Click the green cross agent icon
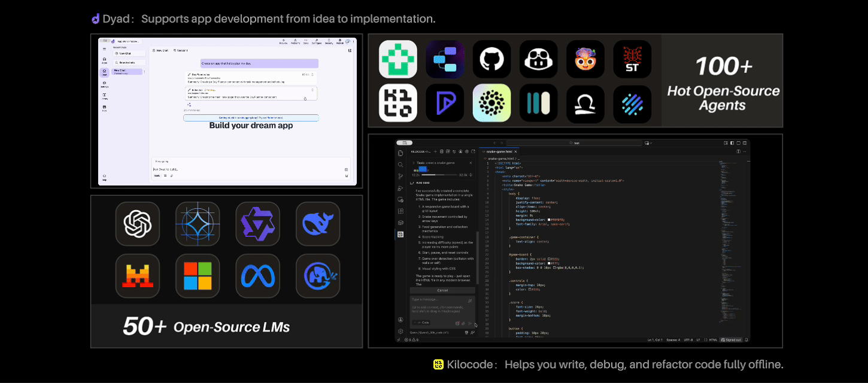868x383 pixels. pyautogui.click(x=398, y=59)
